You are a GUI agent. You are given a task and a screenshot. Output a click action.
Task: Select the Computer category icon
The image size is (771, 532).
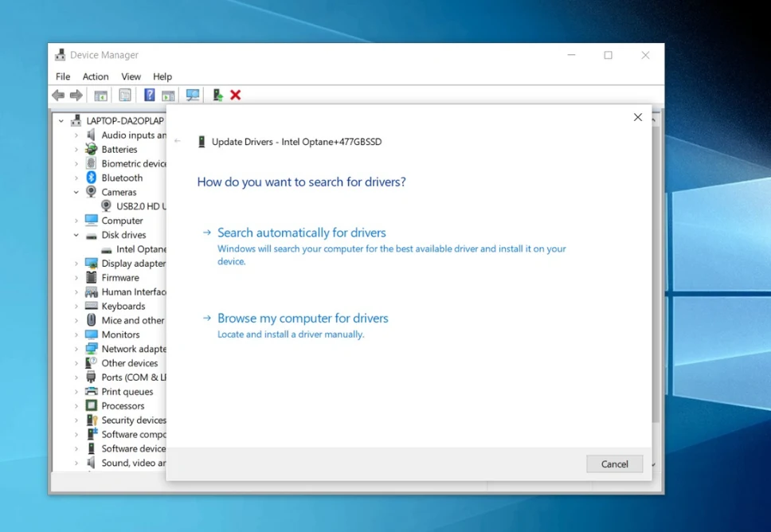(91, 221)
